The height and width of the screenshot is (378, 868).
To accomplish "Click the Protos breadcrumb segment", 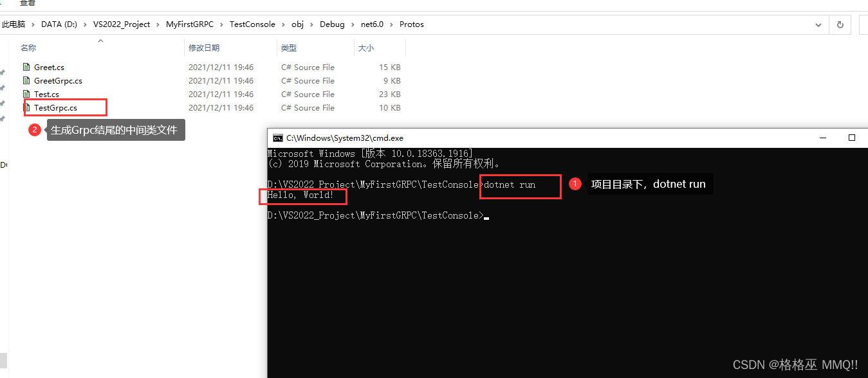I will coord(412,24).
